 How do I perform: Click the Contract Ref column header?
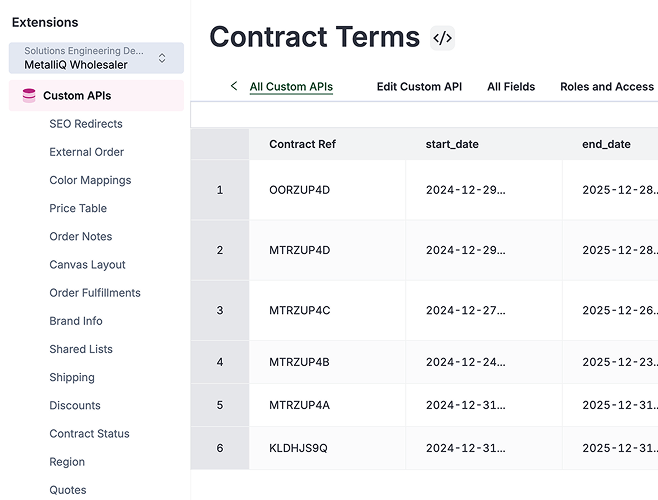coord(302,144)
